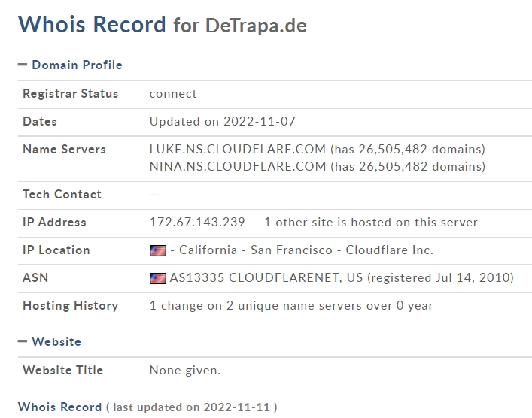Viewport: 532px width, 418px height.
Task: Select 'California - San Francisco - Cloudflare Inc.' text
Action: point(306,250)
